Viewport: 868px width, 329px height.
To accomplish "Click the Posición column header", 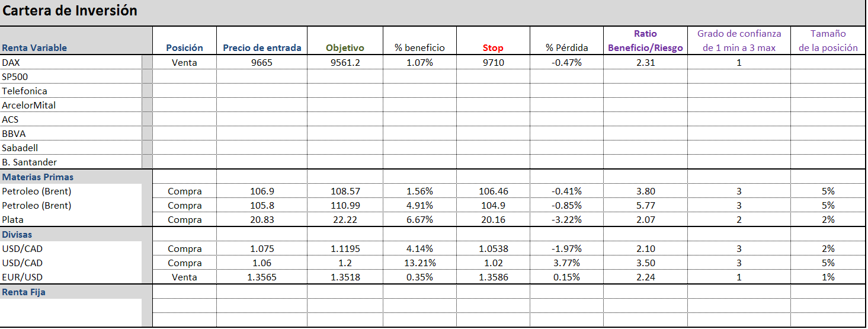I will pyautogui.click(x=184, y=48).
